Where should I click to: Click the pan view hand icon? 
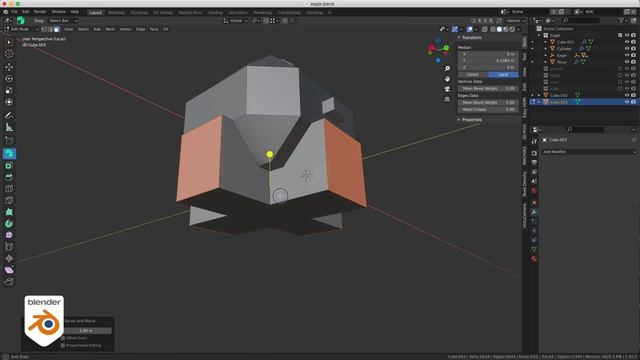(x=447, y=79)
